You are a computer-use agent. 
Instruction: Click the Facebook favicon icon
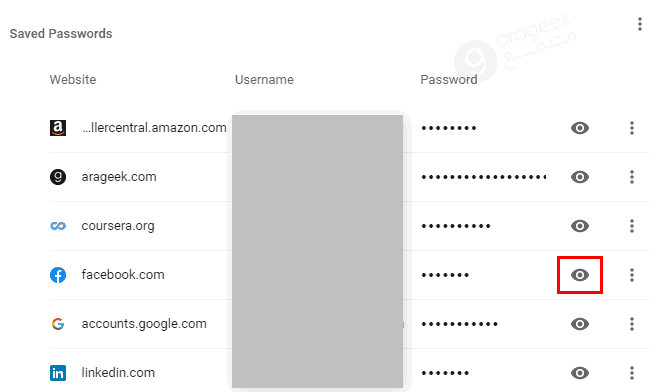tap(58, 275)
